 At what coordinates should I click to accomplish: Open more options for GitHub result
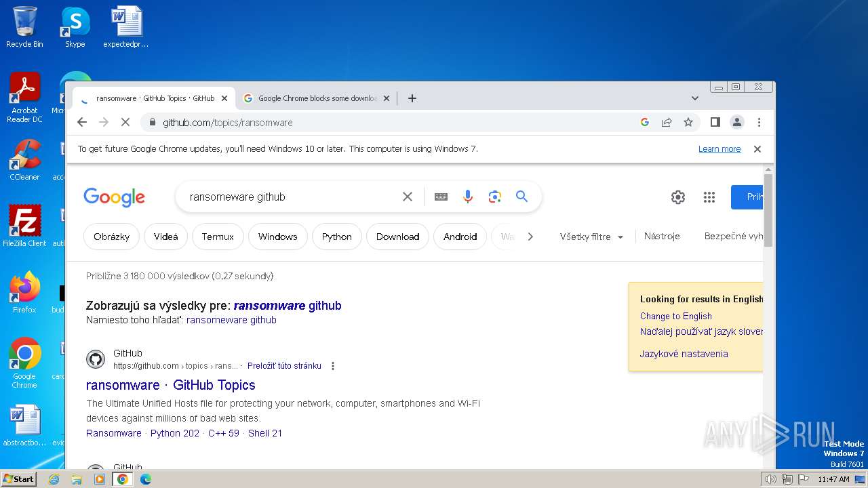coord(333,366)
